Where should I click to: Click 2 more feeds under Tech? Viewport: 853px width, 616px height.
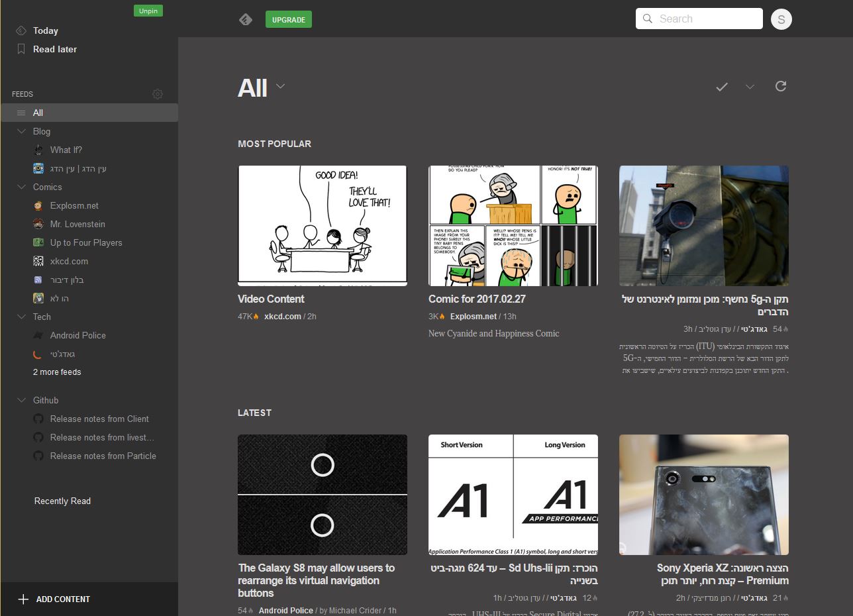56,372
